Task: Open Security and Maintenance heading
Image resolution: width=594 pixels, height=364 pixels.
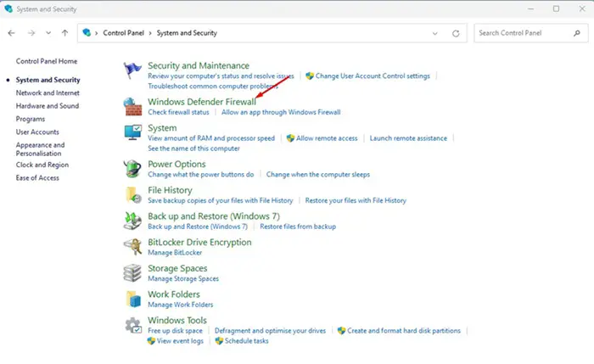Action: click(x=199, y=65)
